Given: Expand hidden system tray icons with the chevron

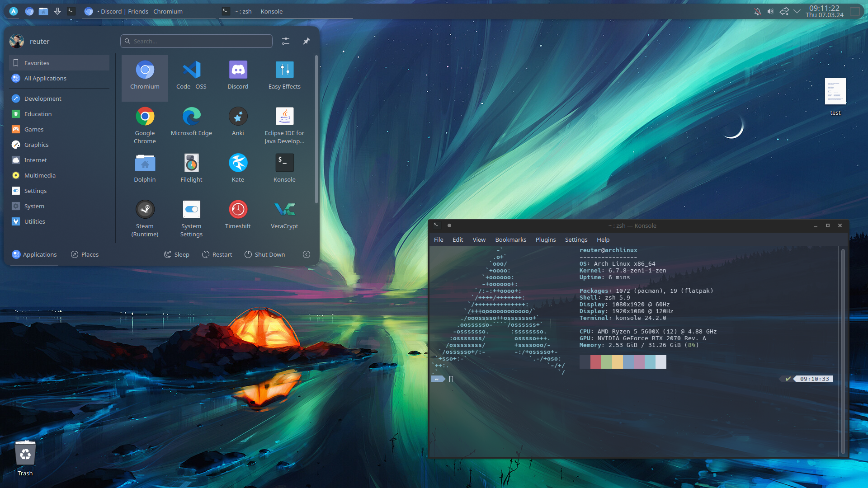Looking at the screenshot, I should (x=797, y=11).
